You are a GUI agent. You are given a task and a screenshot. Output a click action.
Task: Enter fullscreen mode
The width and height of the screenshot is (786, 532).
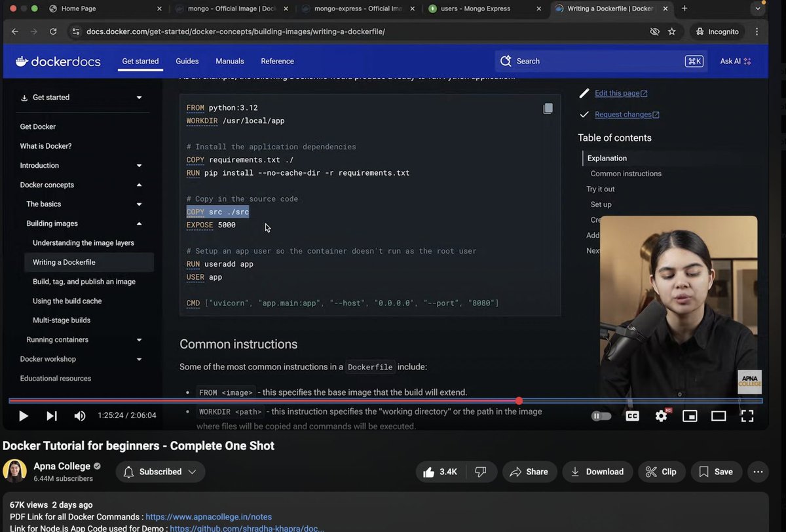tap(747, 416)
